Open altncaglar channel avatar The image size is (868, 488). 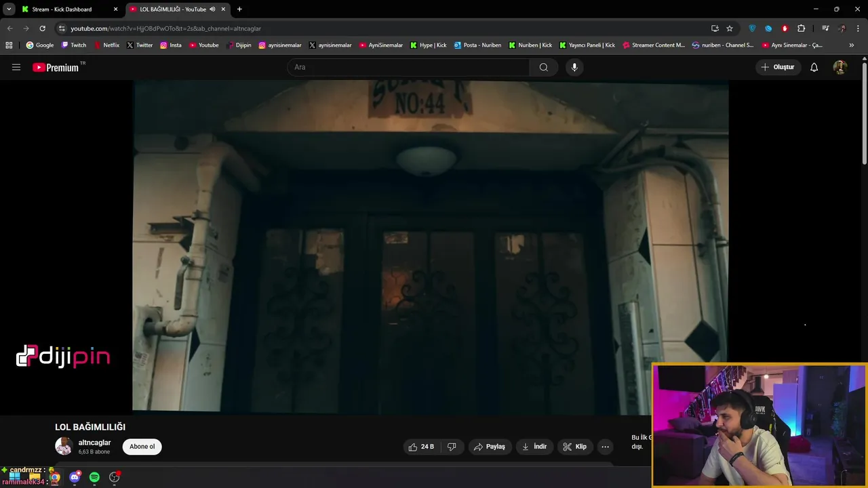point(64,446)
